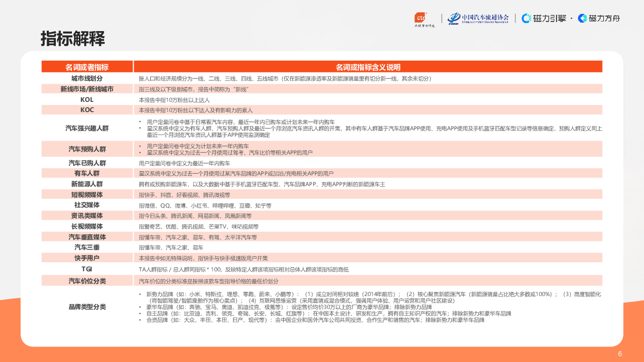This screenshot has height=362, width=644.
Task: Select the 资讯类媒体 term cell
Action: tap(87, 216)
